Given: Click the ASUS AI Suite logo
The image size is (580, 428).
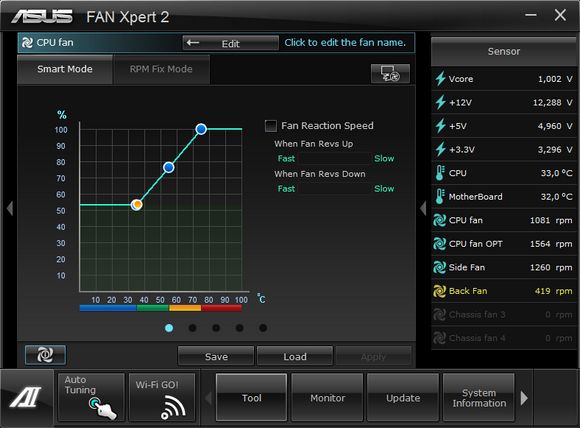Looking at the screenshot, I should 26,397.
